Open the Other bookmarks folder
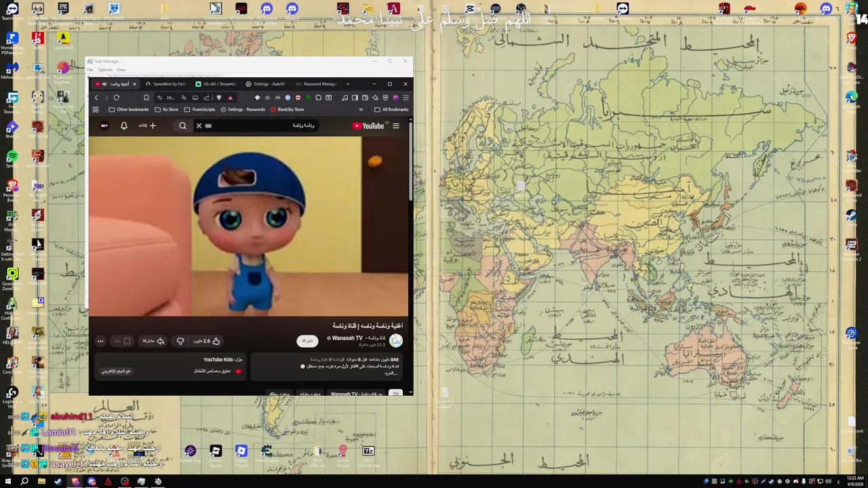This screenshot has height=488, width=868. [129, 109]
